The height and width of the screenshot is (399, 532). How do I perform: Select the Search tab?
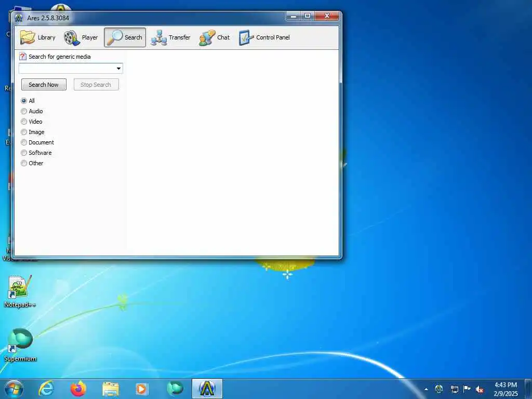tap(125, 37)
